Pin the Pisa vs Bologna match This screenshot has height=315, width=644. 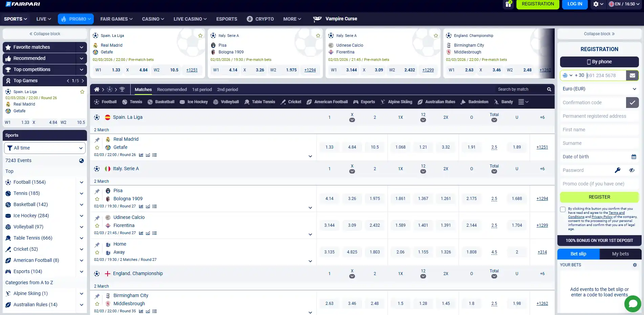97,191
